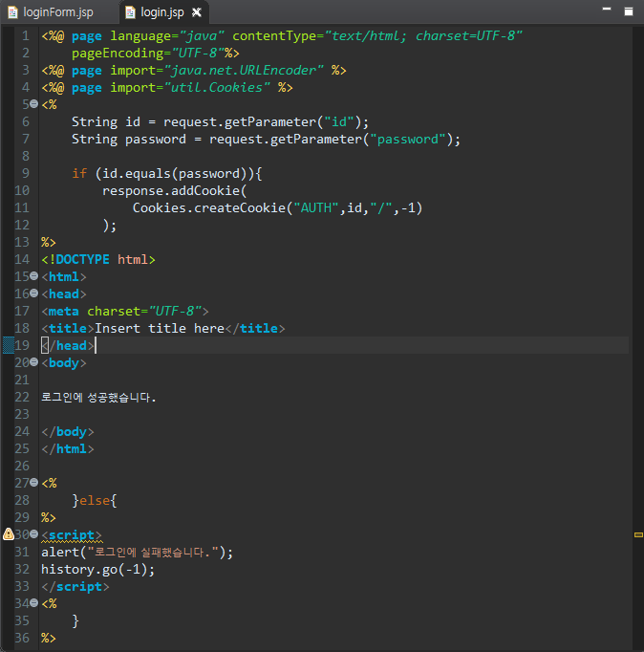This screenshot has width=644, height=652.
Task: Click line number 36 in the gutter
Action: (x=22, y=638)
